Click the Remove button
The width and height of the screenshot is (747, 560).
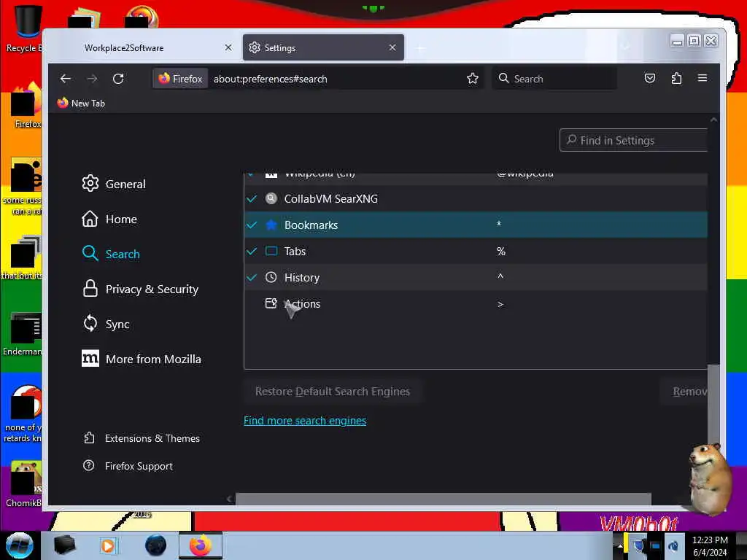tap(684, 392)
